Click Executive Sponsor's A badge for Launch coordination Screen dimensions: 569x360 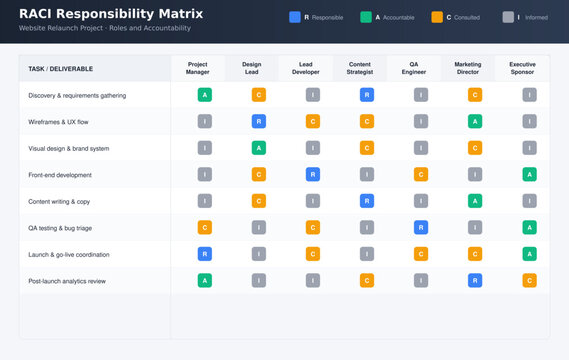point(529,254)
